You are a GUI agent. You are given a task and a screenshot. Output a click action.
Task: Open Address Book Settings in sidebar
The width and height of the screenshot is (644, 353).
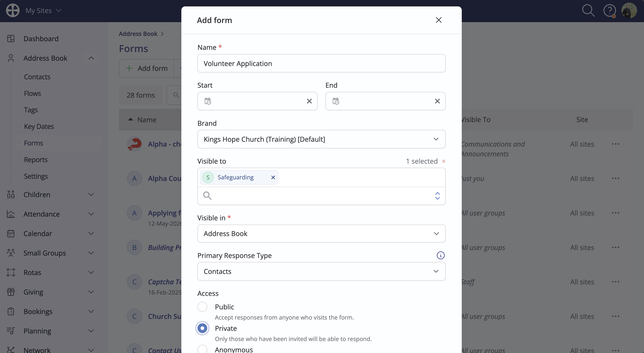point(36,176)
